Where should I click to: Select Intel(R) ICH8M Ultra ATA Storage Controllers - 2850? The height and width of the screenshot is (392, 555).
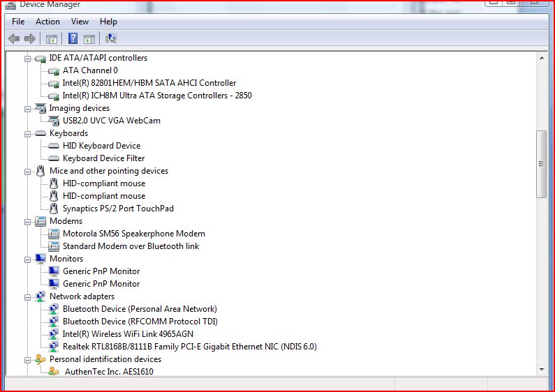[x=157, y=96]
